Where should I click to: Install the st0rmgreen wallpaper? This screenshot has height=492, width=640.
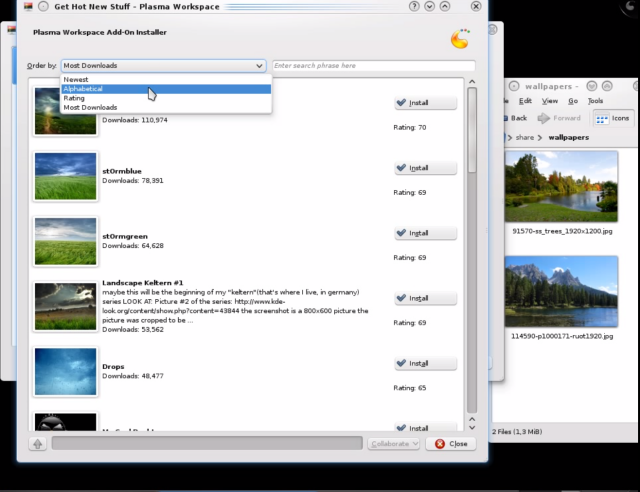425,233
